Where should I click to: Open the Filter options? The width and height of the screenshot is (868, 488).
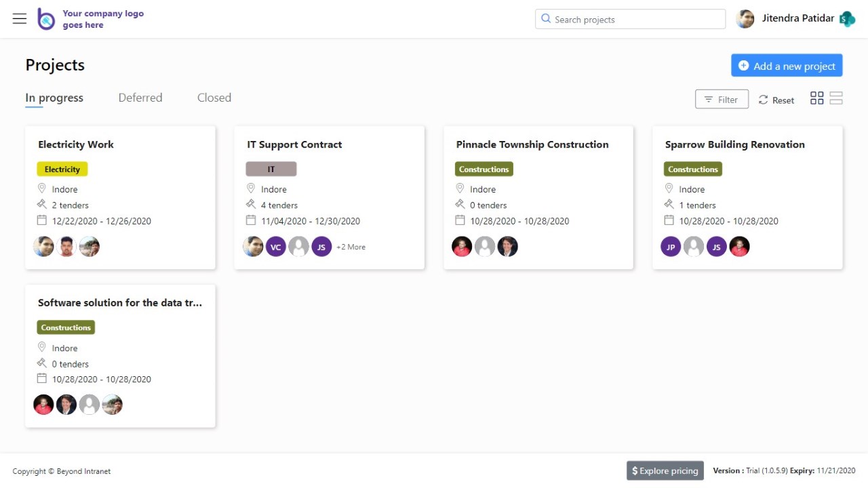pyautogui.click(x=722, y=100)
